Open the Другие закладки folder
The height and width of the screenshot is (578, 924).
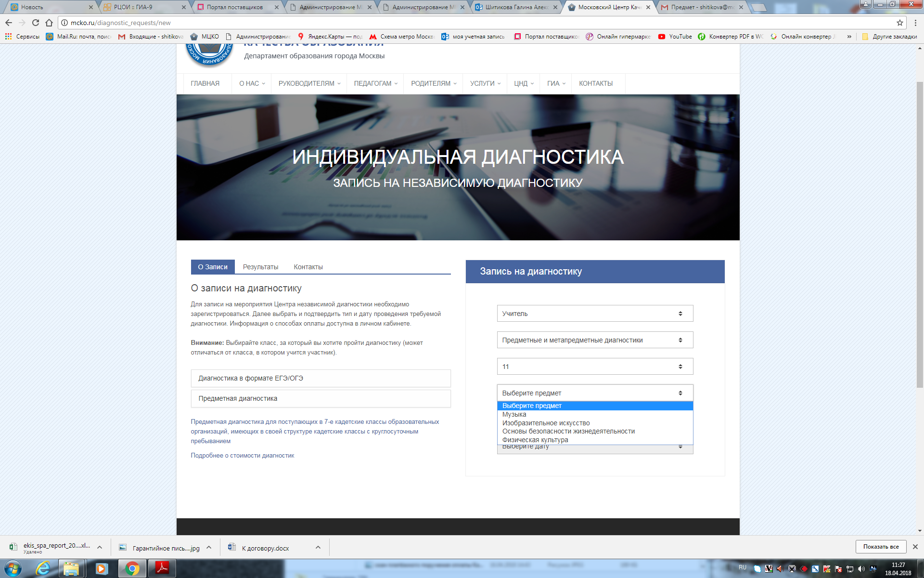click(889, 37)
